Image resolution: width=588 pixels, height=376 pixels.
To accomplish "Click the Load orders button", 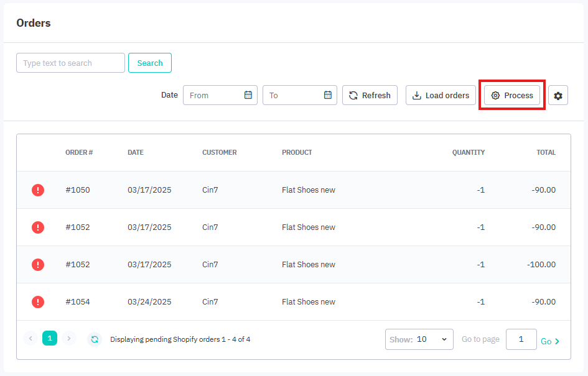I will 441,95.
